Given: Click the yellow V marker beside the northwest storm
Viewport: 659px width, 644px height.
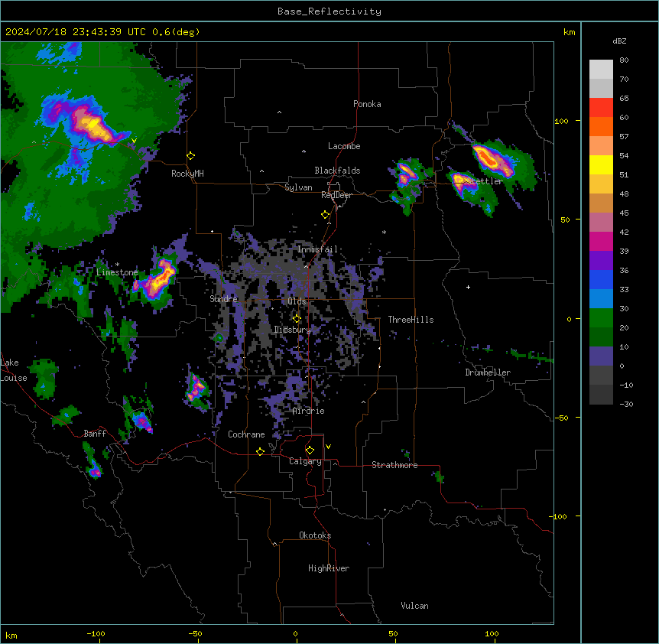Looking at the screenshot, I should [x=134, y=141].
